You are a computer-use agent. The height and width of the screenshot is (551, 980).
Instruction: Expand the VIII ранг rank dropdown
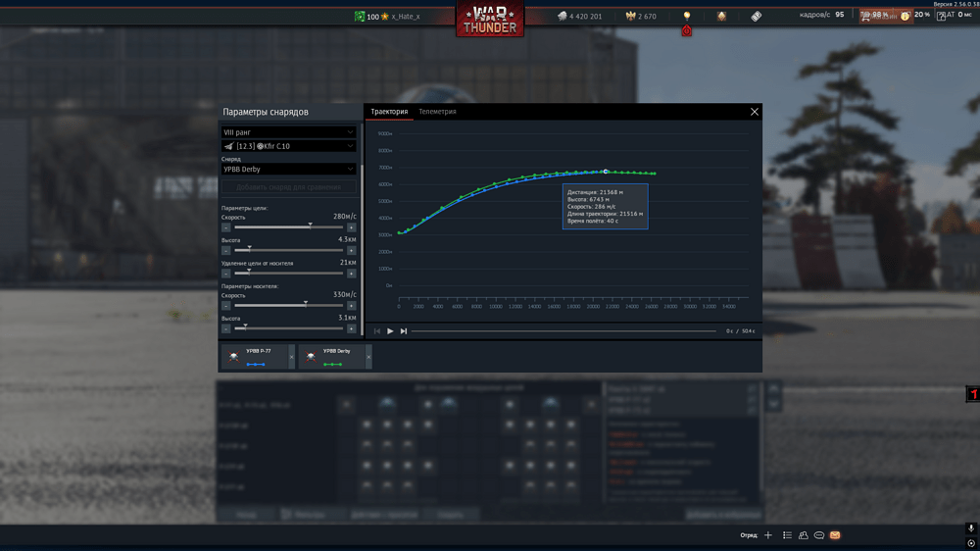pyautogui.click(x=288, y=132)
